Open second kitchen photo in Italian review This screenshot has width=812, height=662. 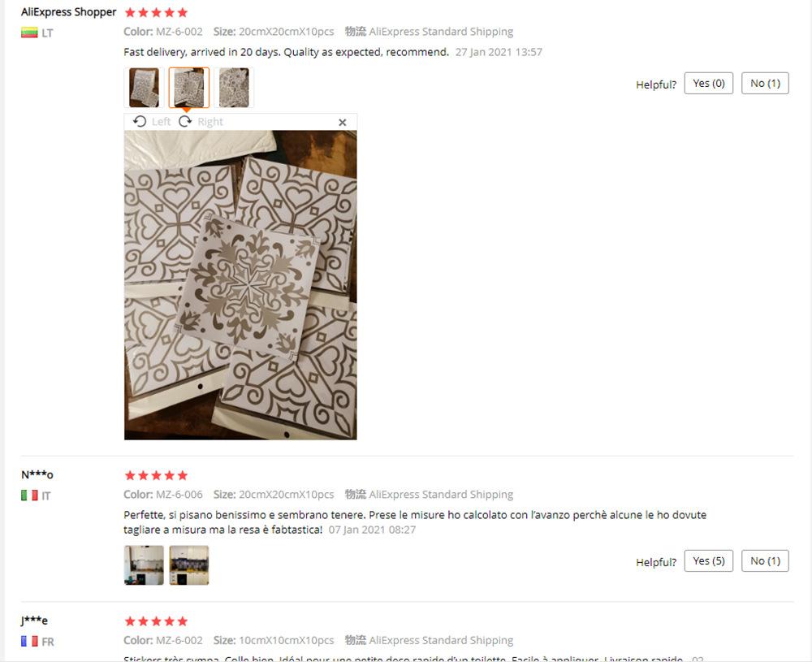click(x=189, y=565)
